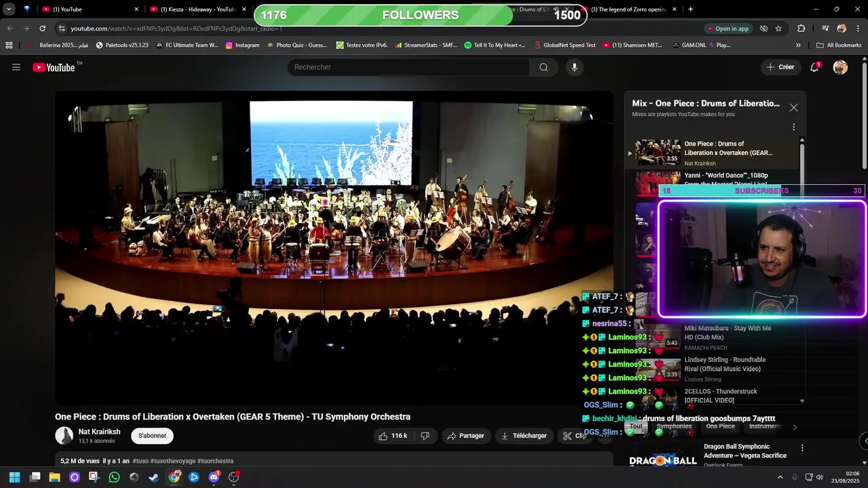This screenshot has width=868, height=488.
Task: Bookmark this page with the star
Action: tap(778, 28)
